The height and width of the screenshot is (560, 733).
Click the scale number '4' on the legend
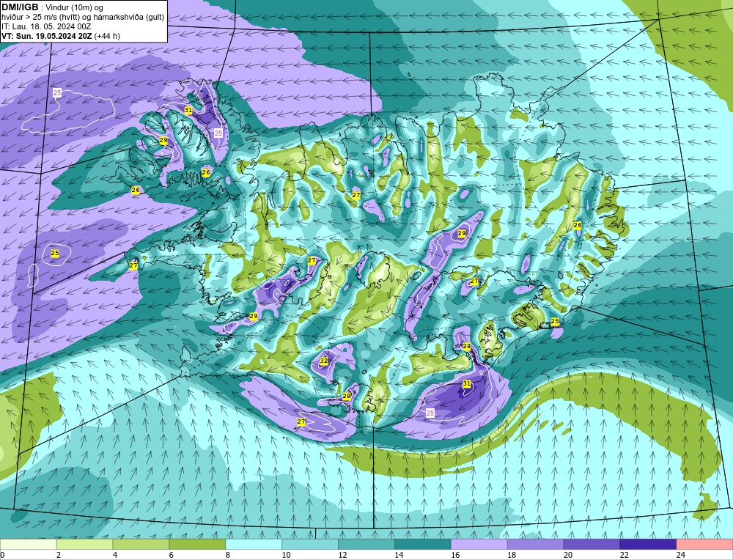(x=115, y=555)
